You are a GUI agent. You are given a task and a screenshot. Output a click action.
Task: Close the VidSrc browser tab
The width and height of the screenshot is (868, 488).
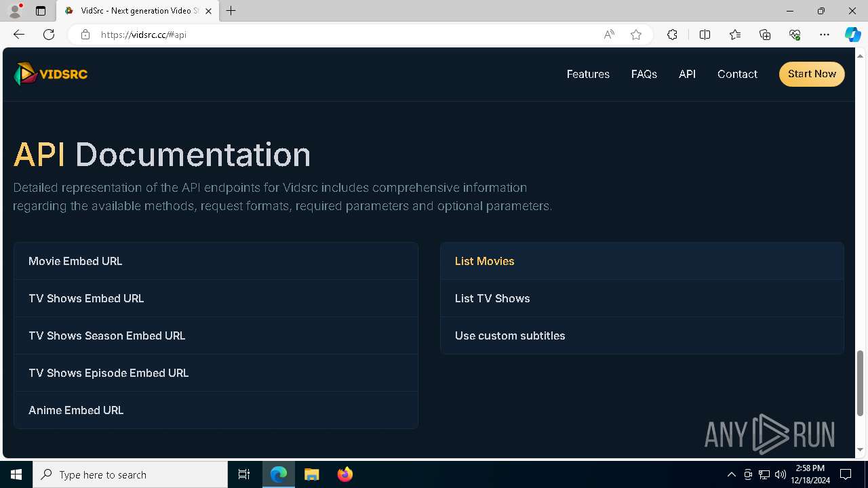[208, 11]
